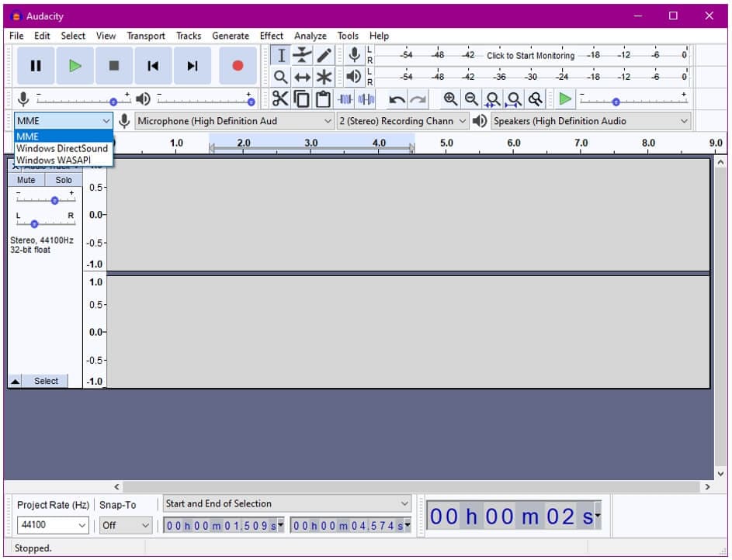Click the recording volume slider
This screenshot has width=732, height=560.
(x=84, y=101)
